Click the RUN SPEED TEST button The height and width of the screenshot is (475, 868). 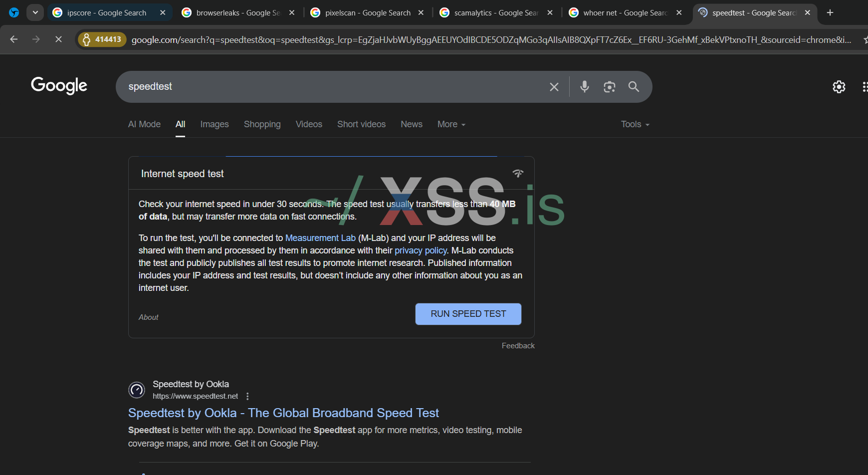coord(468,314)
